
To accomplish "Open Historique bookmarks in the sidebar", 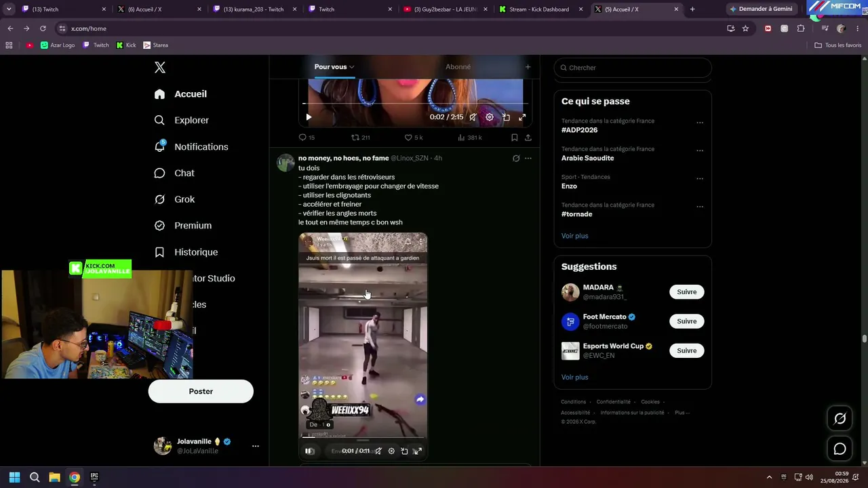I will (x=186, y=252).
